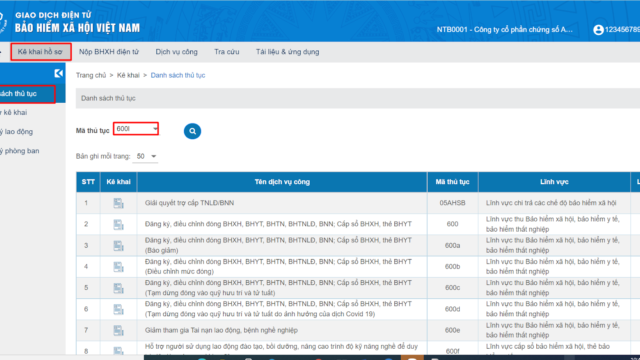The image size is (640, 360).
Task: Click the STT column header
Action: tap(88, 182)
